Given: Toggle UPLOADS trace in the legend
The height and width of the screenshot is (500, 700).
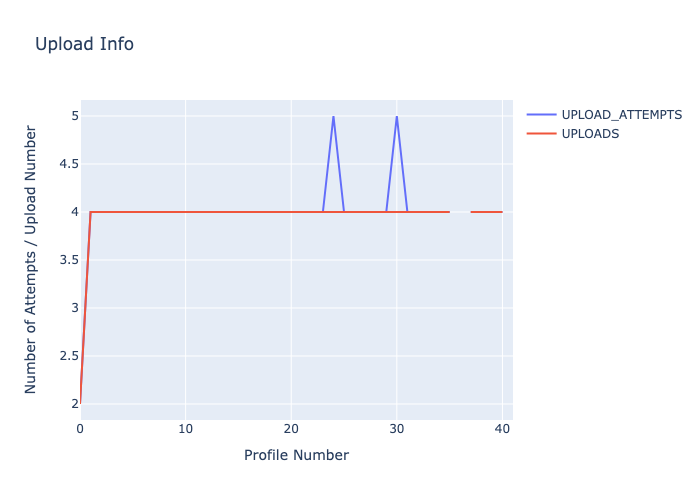Looking at the screenshot, I should [590, 134].
